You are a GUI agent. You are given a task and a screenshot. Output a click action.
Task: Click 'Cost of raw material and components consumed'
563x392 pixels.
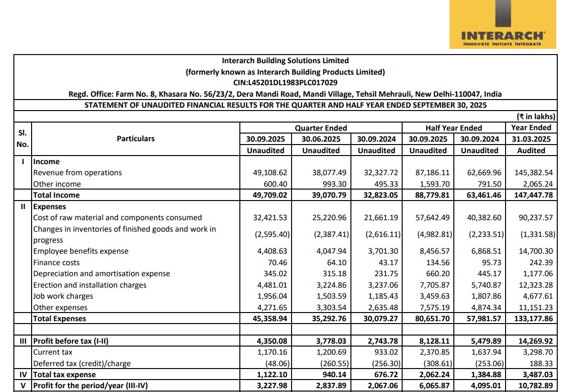tap(117, 218)
